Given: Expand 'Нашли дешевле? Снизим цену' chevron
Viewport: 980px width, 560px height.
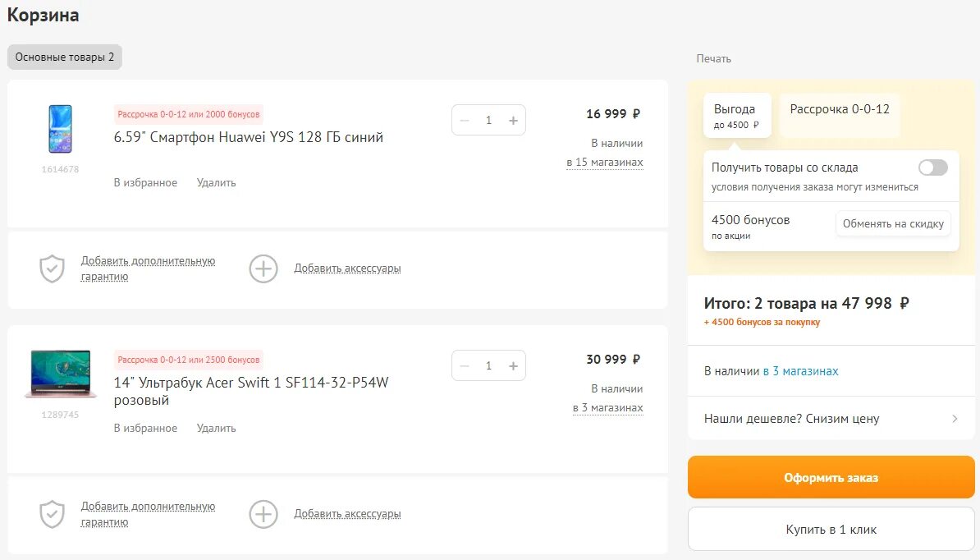Looking at the screenshot, I should pos(955,419).
